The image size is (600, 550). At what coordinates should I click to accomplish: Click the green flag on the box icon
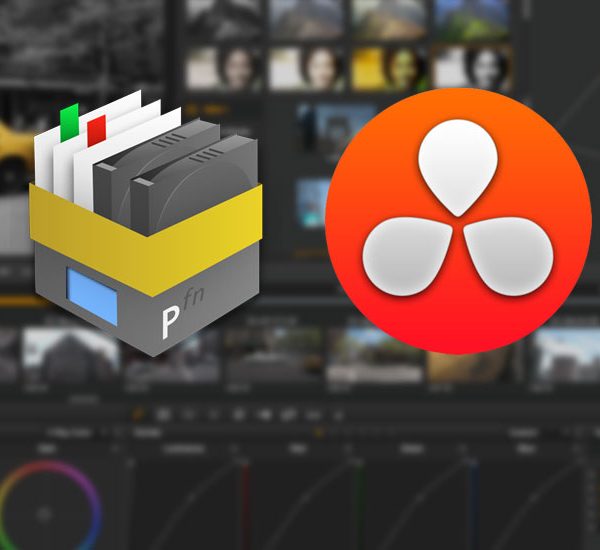click(x=70, y=122)
